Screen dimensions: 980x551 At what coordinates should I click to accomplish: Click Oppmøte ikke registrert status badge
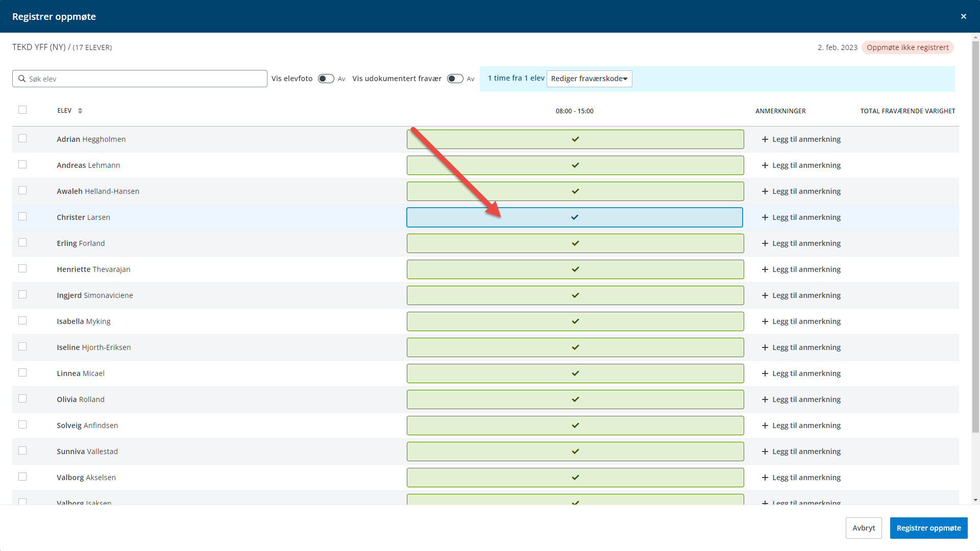908,47
